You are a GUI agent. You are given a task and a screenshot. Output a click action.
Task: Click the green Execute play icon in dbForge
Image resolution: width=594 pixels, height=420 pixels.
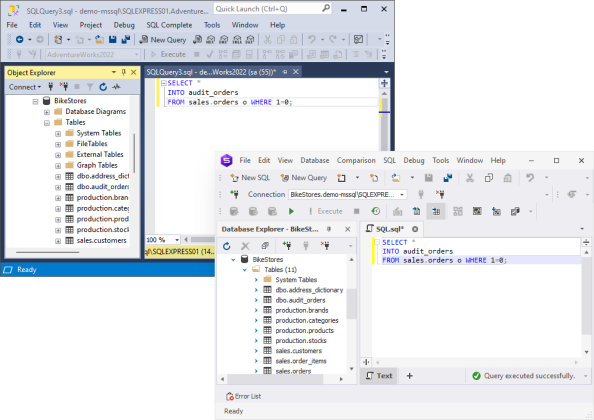point(291,211)
